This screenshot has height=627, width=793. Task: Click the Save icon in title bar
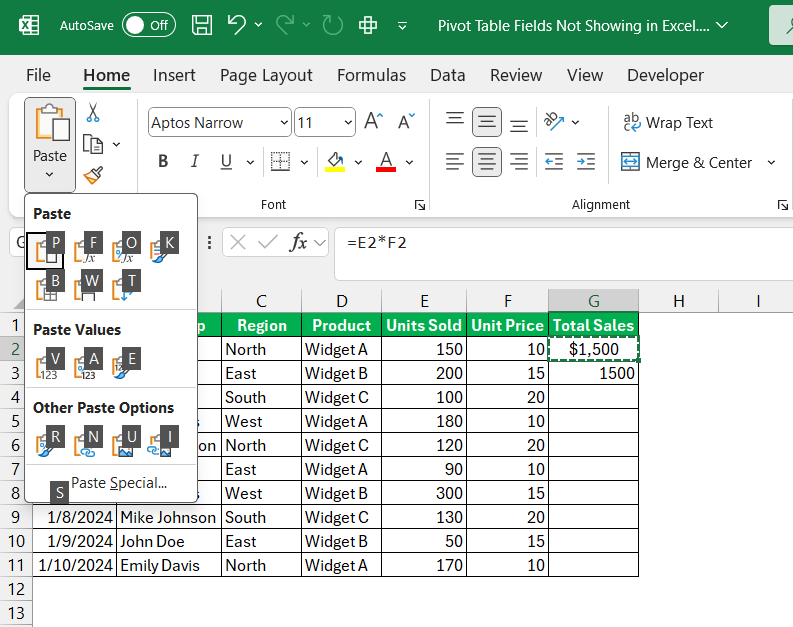pyautogui.click(x=202, y=25)
